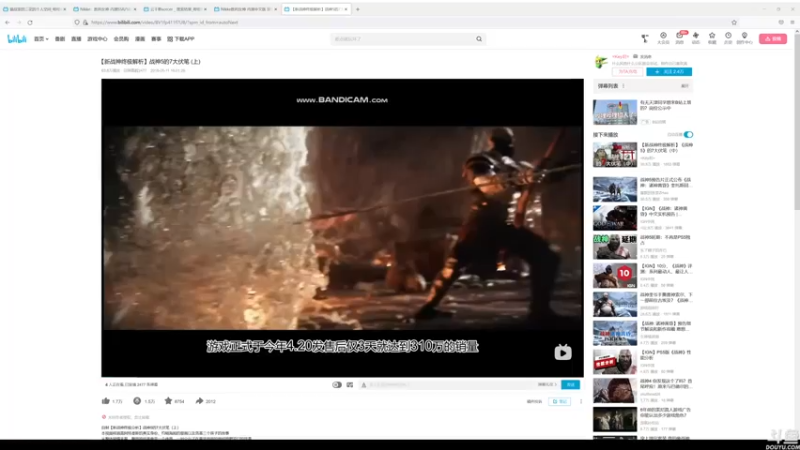The width and height of the screenshot is (800, 450).
Task: Switch to the second browser tab
Action: [105, 9]
